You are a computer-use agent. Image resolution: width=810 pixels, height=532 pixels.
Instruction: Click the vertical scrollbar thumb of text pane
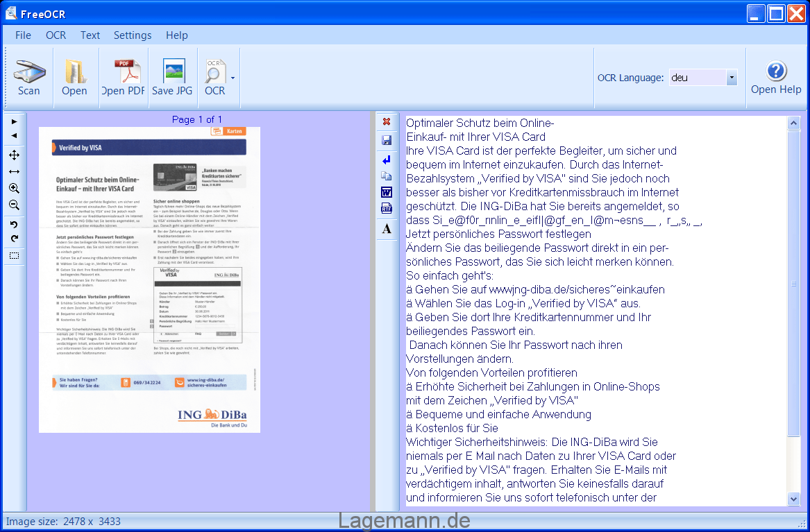794,283
